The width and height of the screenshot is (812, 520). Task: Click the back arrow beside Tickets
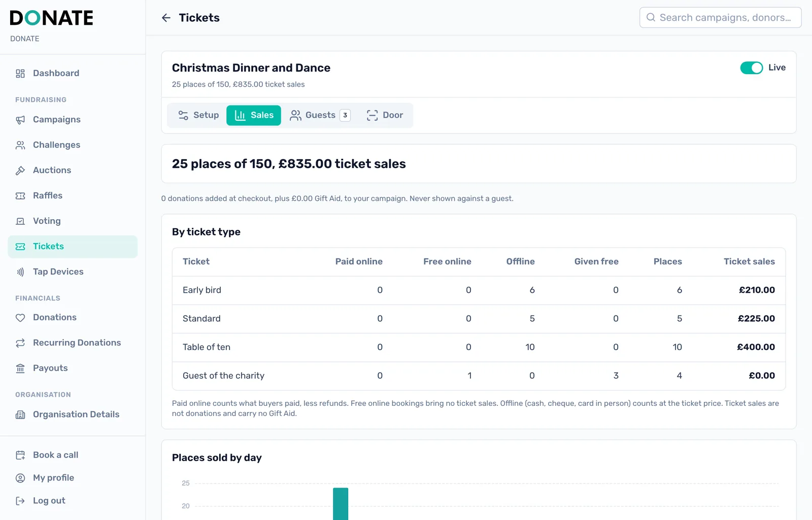tap(166, 18)
